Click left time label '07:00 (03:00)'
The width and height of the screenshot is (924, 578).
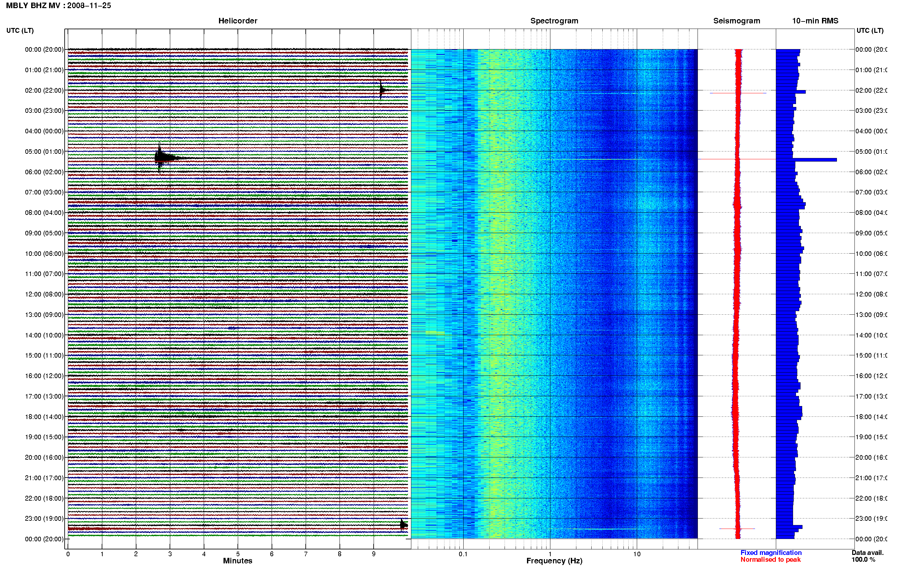(44, 192)
